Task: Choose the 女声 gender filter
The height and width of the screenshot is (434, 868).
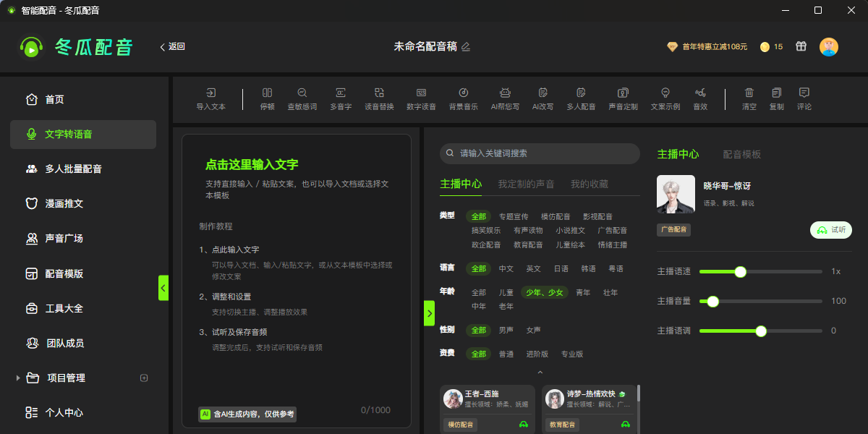Action: [x=534, y=330]
